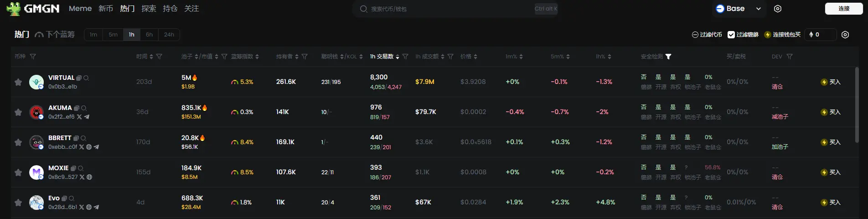Click the GMGN frog logo

[14, 9]
